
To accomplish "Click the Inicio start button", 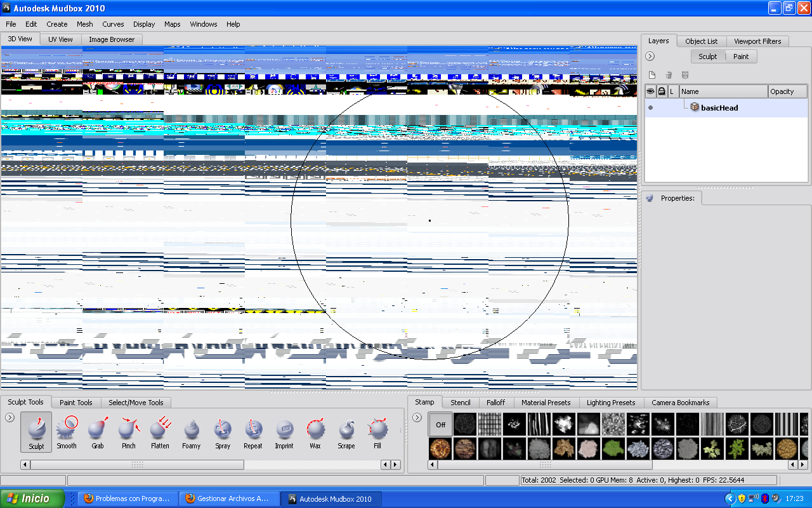I will [32, 498].
